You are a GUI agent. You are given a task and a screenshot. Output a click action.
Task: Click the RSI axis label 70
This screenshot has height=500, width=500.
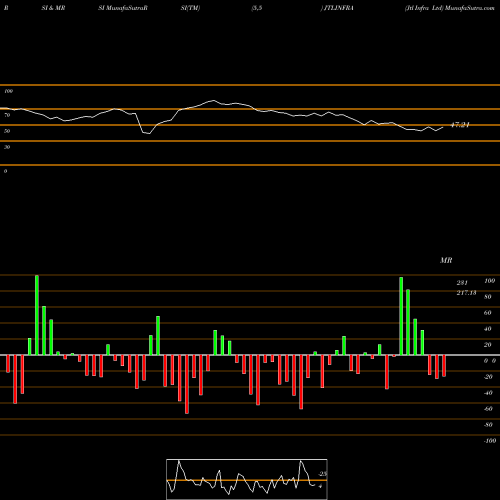click(x=7, y=115)
